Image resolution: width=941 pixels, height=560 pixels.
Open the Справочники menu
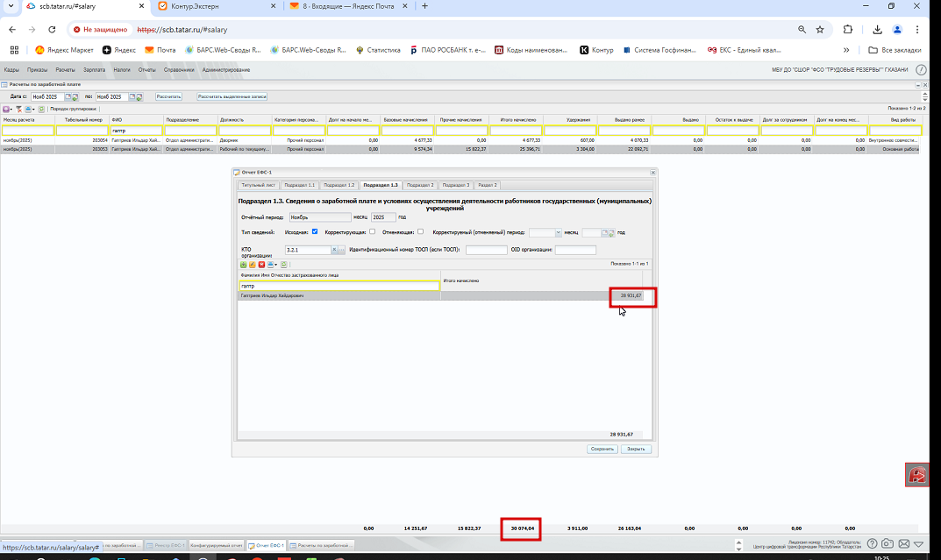(x=179, y=69)
